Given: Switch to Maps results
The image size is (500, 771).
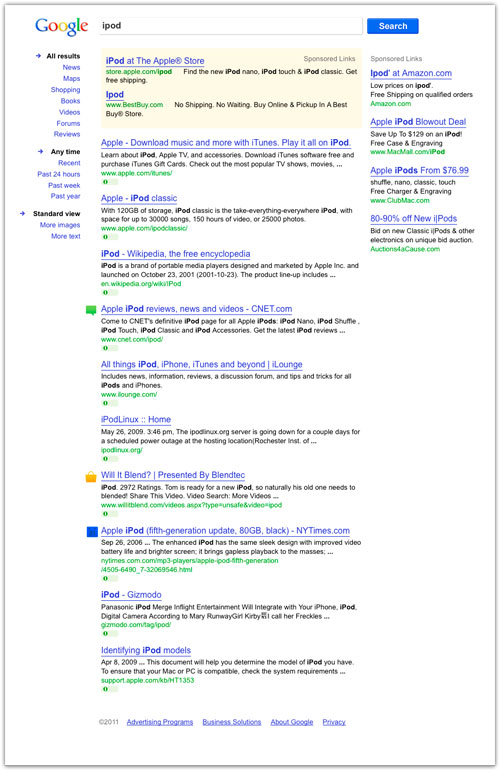Looking at the screenshot, I should click(x=71, y=79).
